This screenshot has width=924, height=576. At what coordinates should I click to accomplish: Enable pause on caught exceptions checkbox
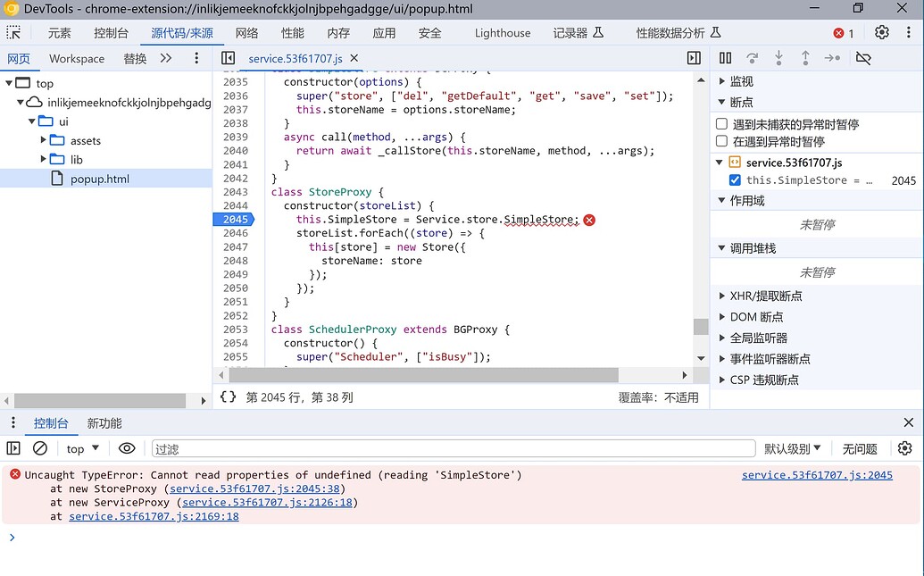click(x=721, y=141)
